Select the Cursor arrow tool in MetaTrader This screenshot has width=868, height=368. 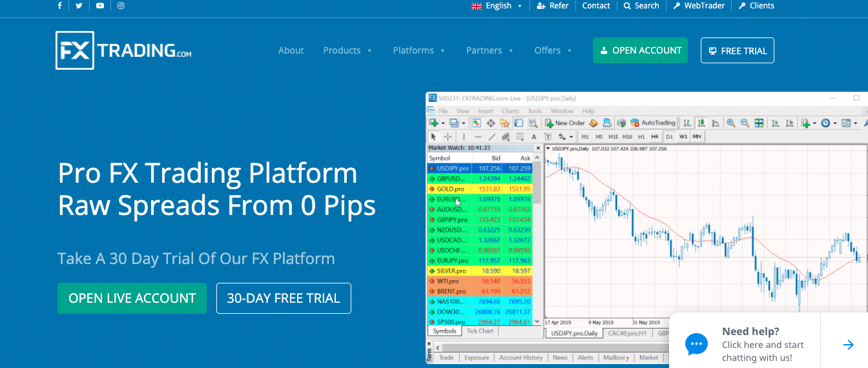(433, 136)
